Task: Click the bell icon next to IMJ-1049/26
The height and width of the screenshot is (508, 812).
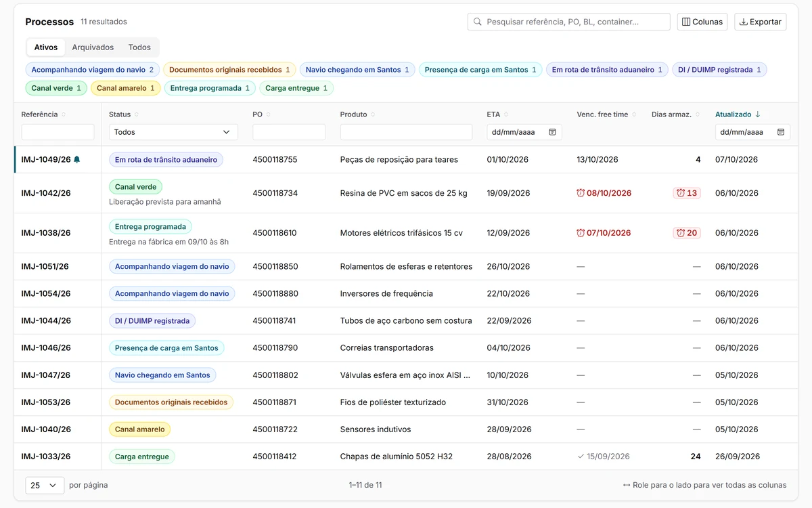Action: tap(76, 160)
